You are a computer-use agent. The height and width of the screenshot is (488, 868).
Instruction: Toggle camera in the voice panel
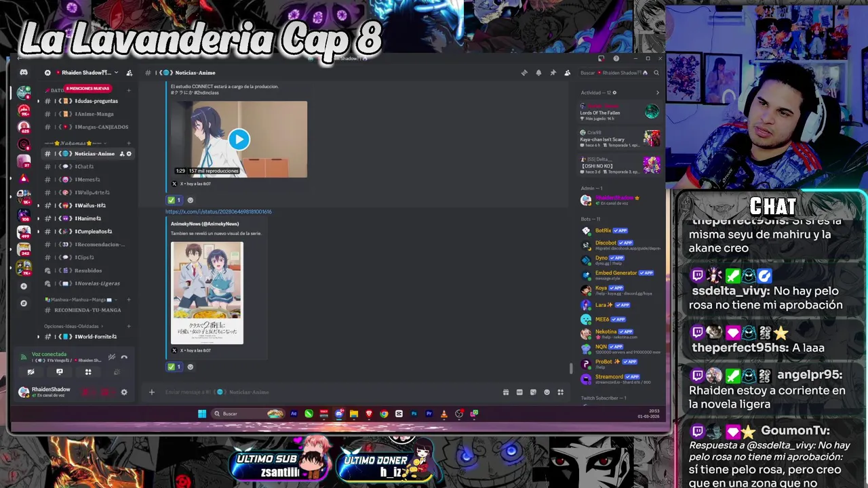31,371
